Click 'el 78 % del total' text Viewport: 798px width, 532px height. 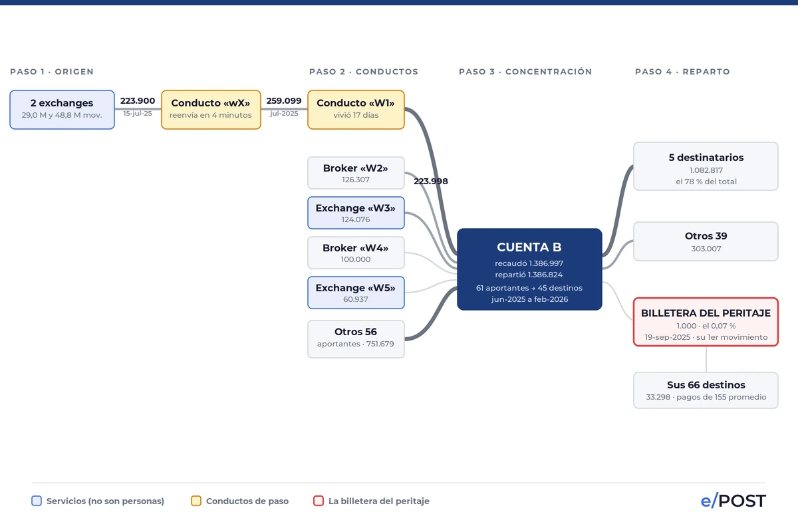click(x=706, y=182)
